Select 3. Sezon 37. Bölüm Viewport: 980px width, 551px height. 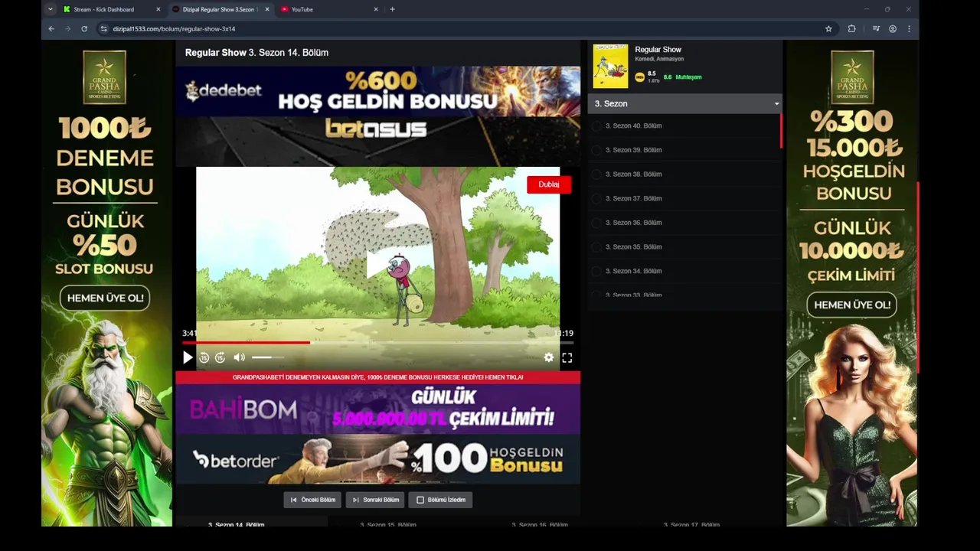pyautogui.click(x=634, y=198)
